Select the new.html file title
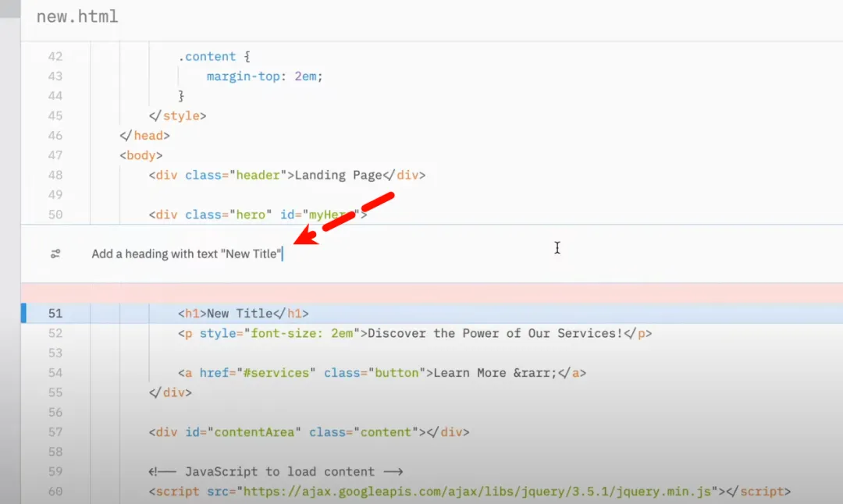Viewport: 843px width, 504px height. coord(77,16)
